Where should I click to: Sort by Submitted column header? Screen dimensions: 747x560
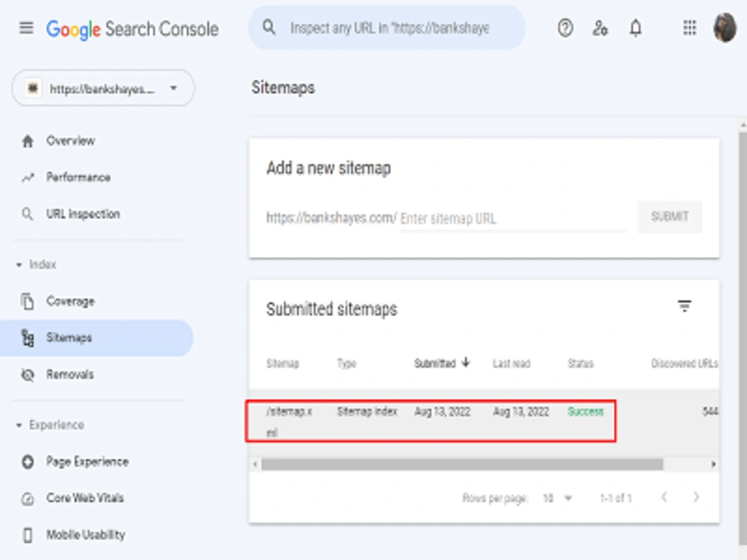click(435, 364)
